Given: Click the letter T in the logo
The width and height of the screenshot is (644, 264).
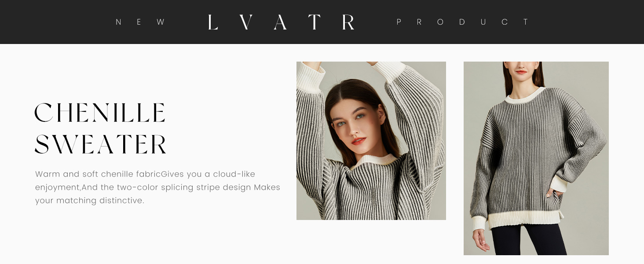Looking at the screenshot, I should click(x=314, y=22).
